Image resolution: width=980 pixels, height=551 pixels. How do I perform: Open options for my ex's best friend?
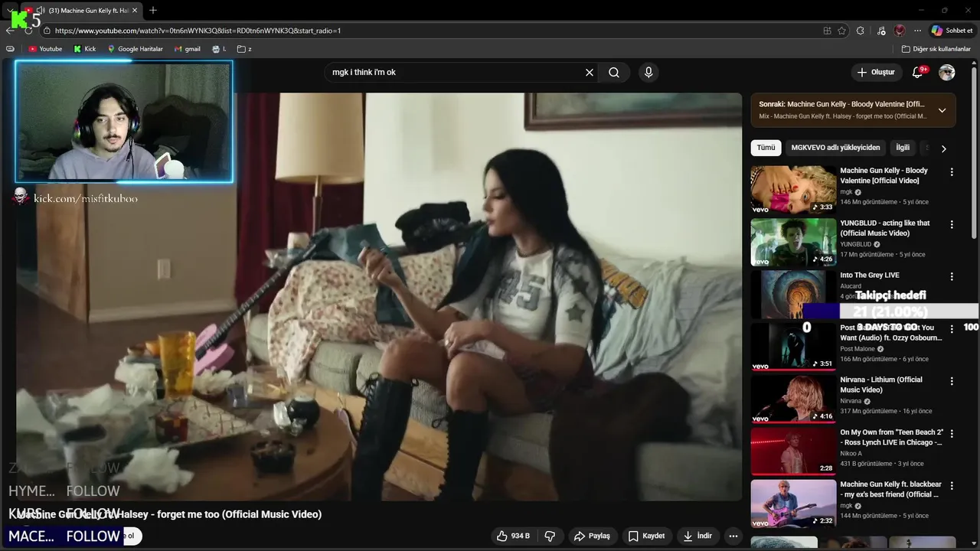952,485
